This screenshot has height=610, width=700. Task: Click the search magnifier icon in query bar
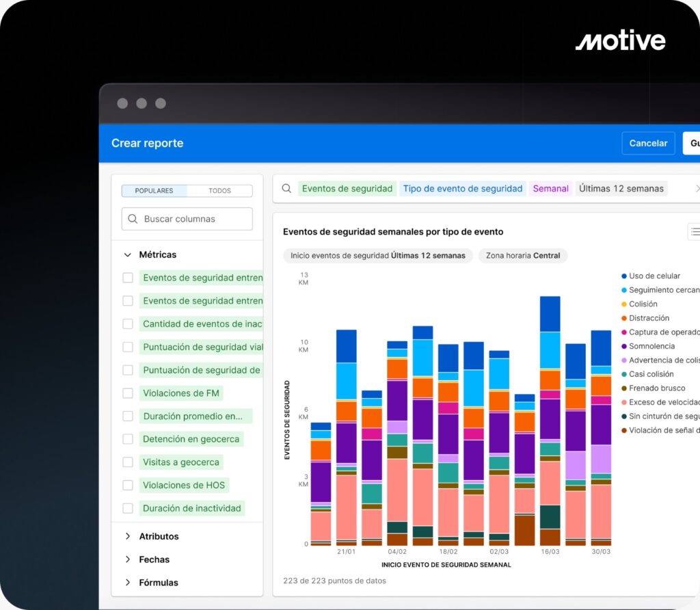coord(287,189)
